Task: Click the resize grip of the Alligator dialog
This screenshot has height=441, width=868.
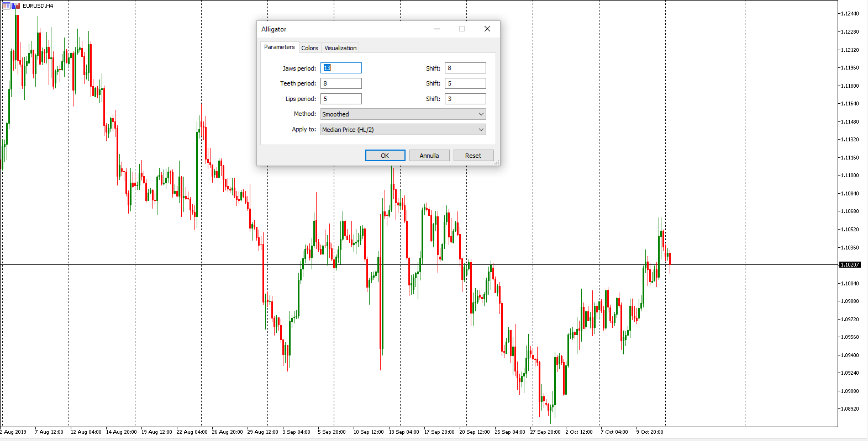Action: (x=497, y=162)
